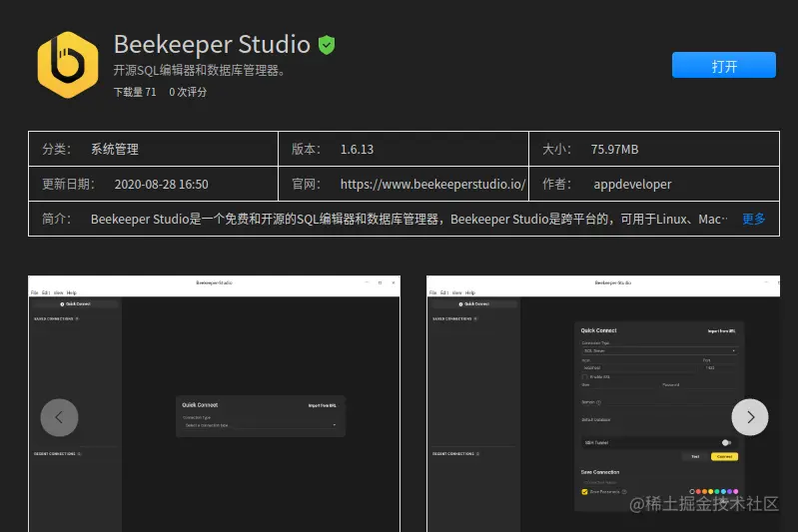
Task: Click the Beekeeper Studio app title
Action: click(212, 44)
